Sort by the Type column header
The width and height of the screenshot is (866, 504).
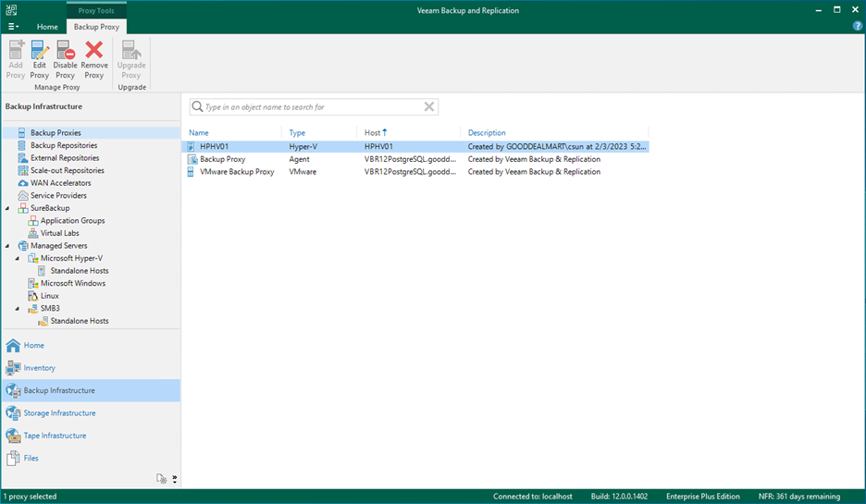coord(297,132)
